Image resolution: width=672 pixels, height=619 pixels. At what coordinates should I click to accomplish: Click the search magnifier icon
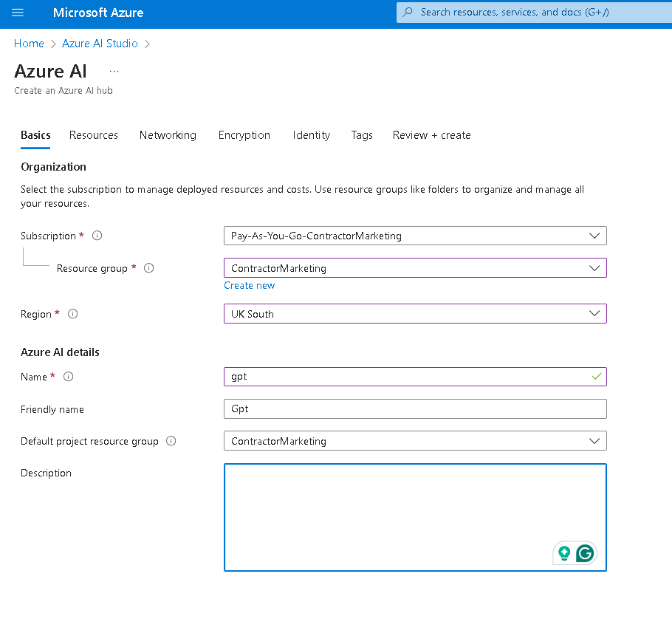click(x=408, y=12)
